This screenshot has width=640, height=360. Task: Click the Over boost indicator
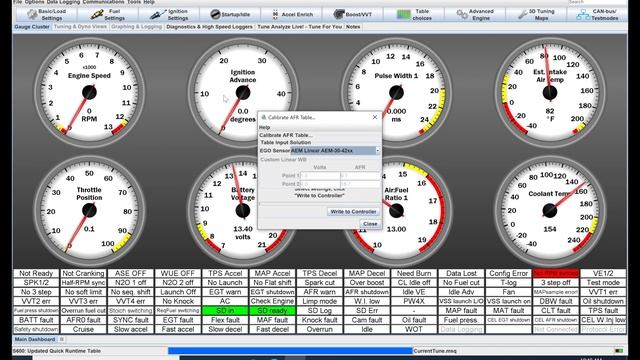point(367,282)
